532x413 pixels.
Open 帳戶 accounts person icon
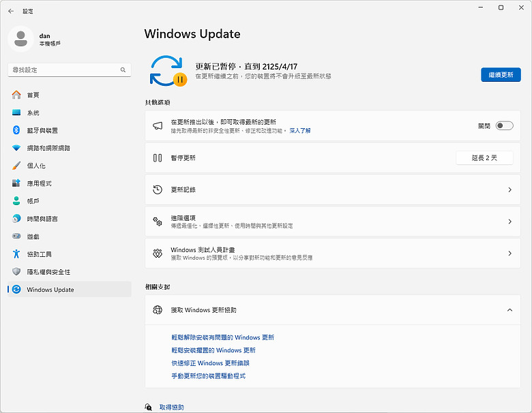coord(16,201)
